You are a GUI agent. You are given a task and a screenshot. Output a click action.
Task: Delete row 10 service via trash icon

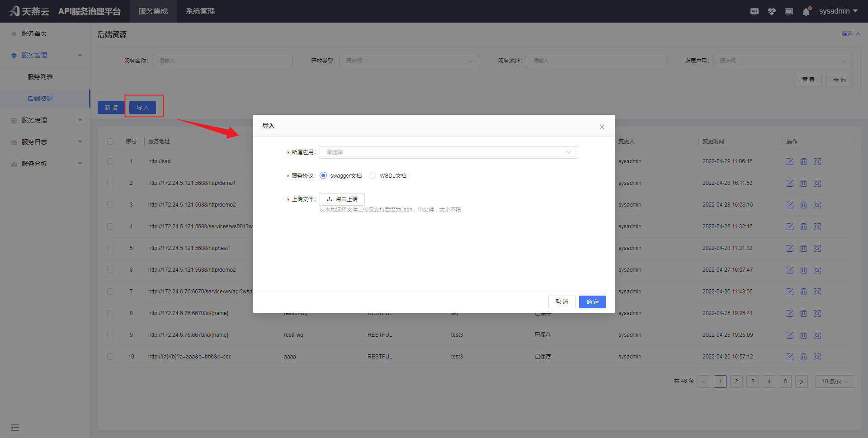[x=803, y=357]
